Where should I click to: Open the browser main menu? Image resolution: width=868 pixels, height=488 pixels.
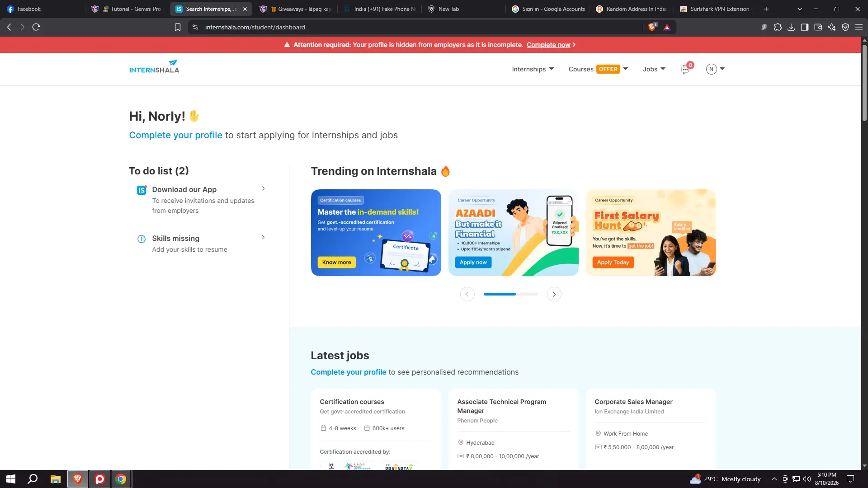859,27
